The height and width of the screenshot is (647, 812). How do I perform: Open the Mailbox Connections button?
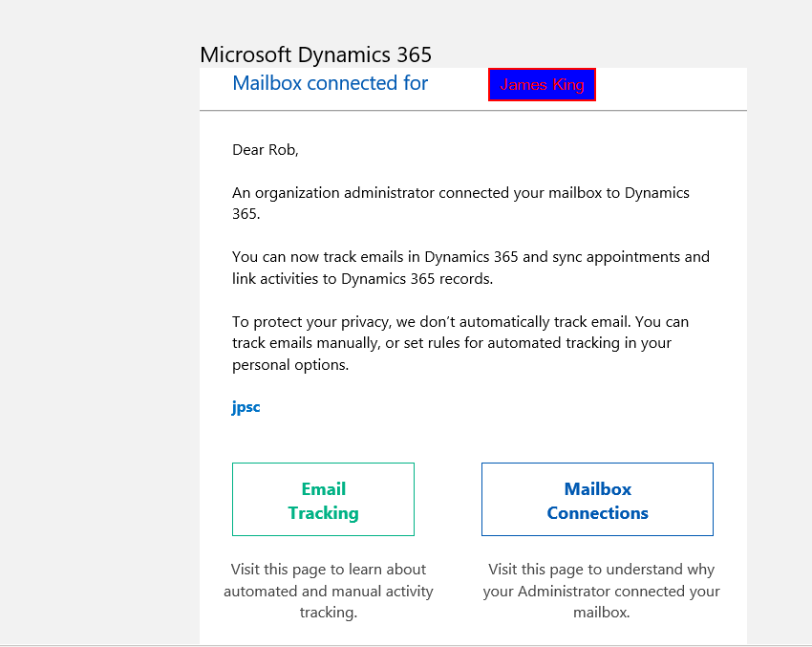597,500
